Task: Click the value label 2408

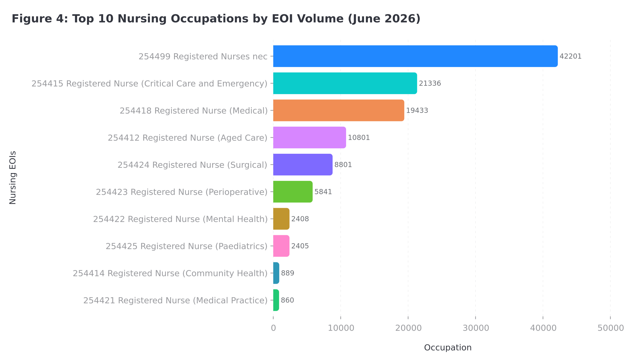Action: [300, 219]
